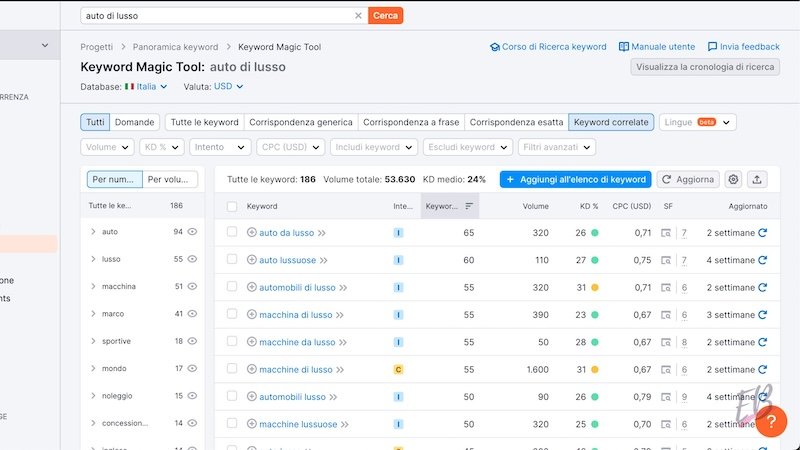Change database from Italia dropdown
Screen dimensions: 800x450
pyautogui.click(x=146, y=87)
